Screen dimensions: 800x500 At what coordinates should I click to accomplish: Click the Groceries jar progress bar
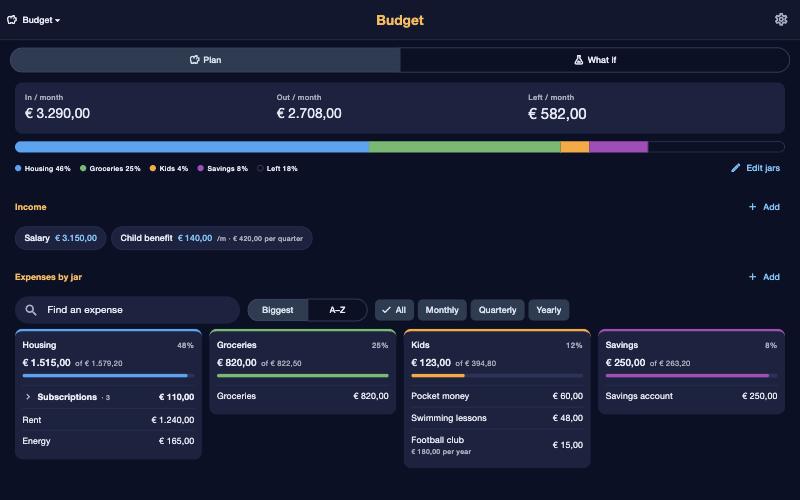click(x=303, y=376)
